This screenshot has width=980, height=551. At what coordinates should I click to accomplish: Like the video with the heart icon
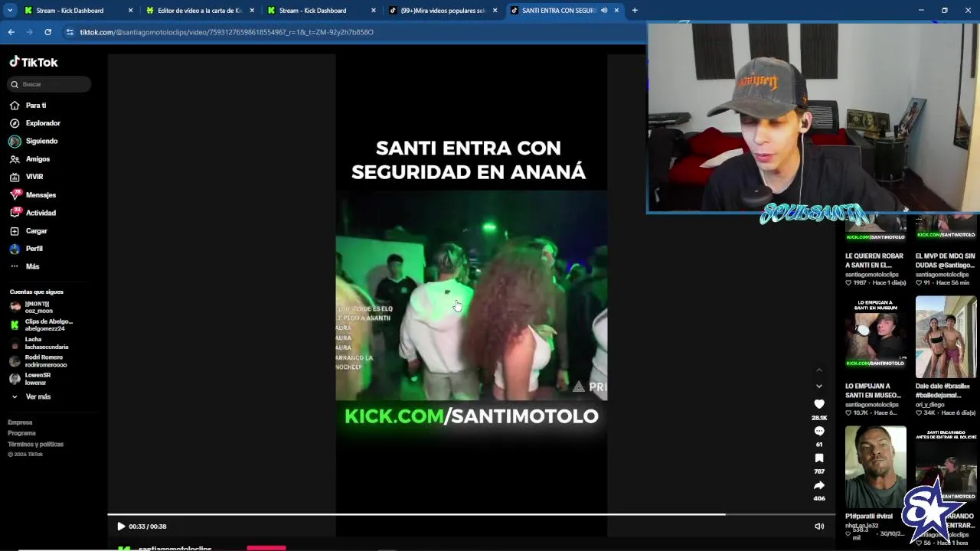click(819, 404)
